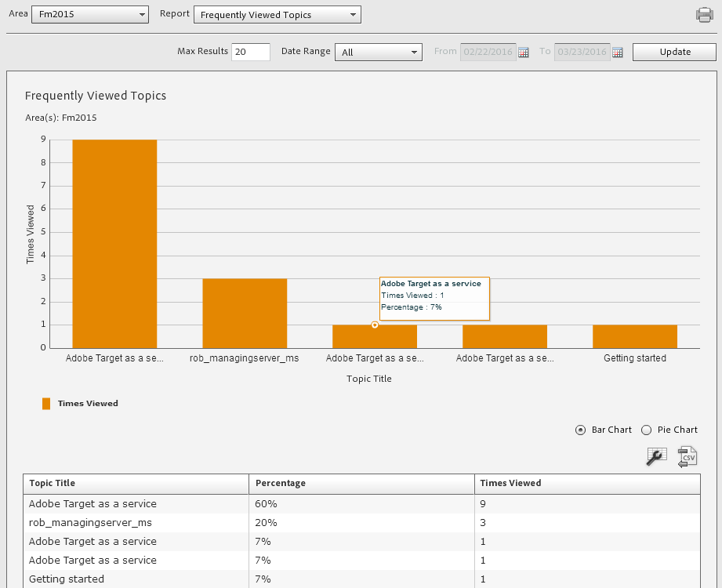Screen dimensions: 722x588
Task: Sort the table by Times Viewed column
Action: [x=508, y=483]
